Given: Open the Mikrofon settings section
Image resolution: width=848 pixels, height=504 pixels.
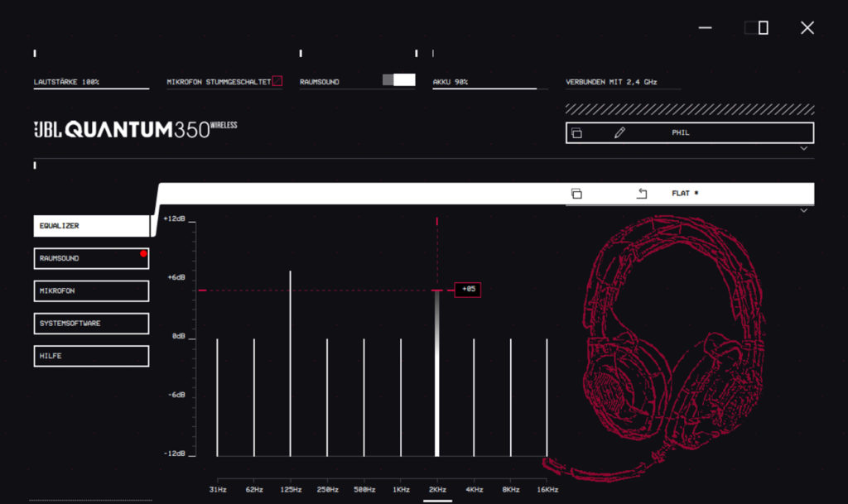Looking at the screenshot, I should (x=91, y=290).
